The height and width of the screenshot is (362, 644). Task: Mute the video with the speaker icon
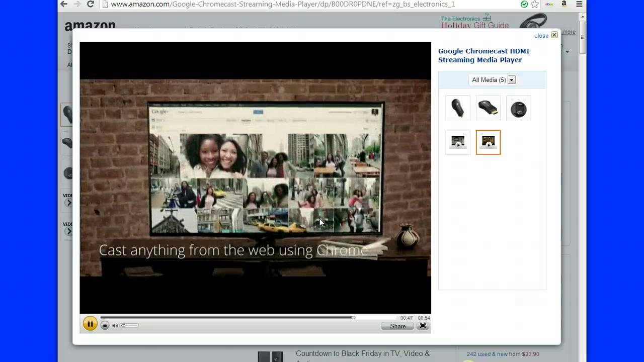tap(115, 326)
